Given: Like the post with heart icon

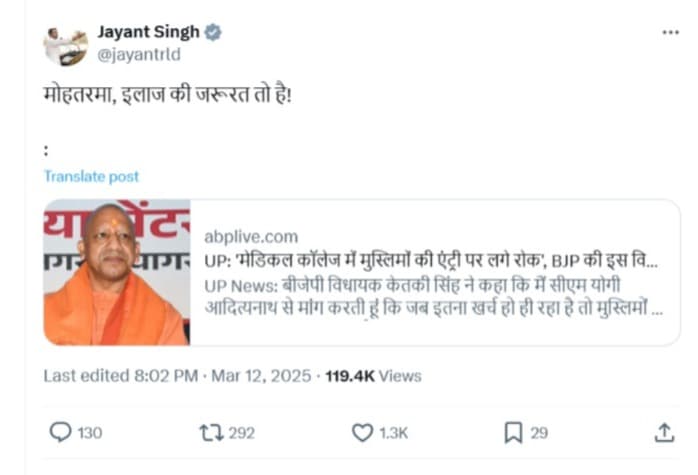Looking at the screenshot, I should [x=362, y=432].
